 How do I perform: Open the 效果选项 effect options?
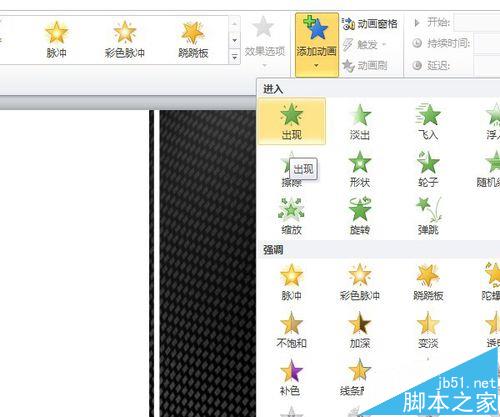tap(264, 42)
